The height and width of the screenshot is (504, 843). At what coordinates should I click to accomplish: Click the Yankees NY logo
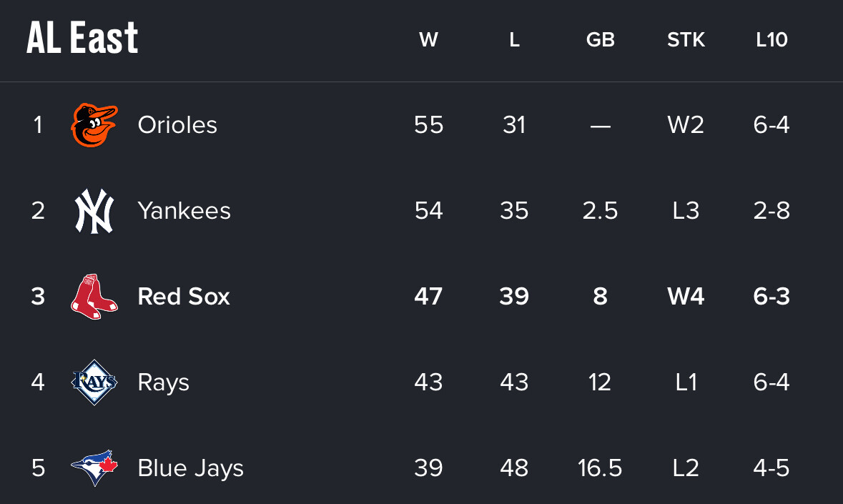click(x=94, y=211)
